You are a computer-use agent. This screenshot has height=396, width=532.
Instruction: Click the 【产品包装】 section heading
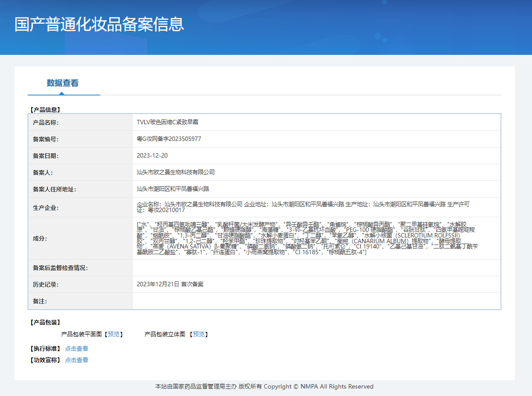45,322
